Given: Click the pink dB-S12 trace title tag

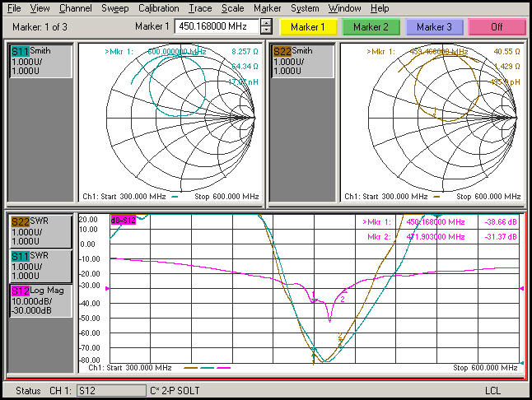Looking at the screenshot, I should click(123, 220).
